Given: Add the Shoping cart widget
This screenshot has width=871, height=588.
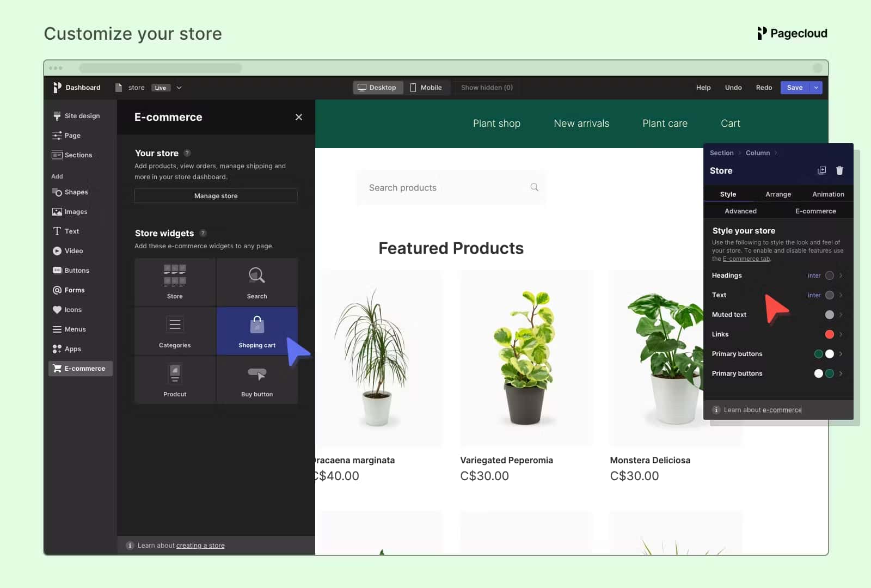Looking at the screenshot, I should [257, 331].
